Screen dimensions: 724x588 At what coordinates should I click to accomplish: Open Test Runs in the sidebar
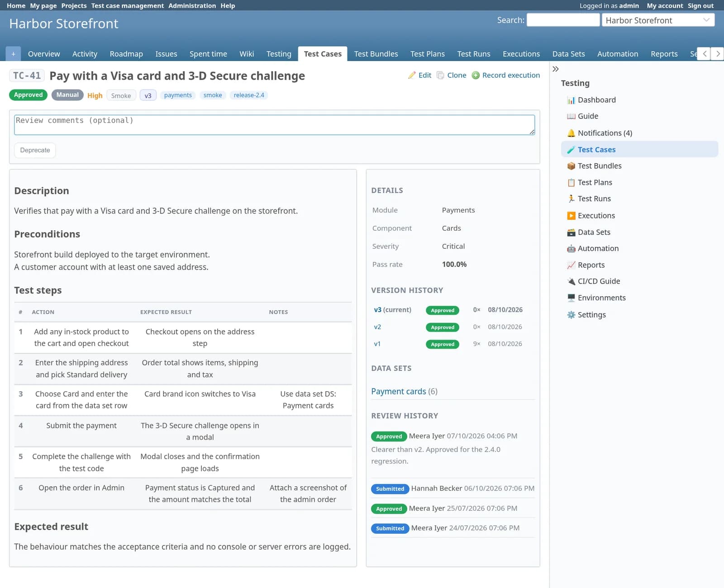click(x=594, y=199)
